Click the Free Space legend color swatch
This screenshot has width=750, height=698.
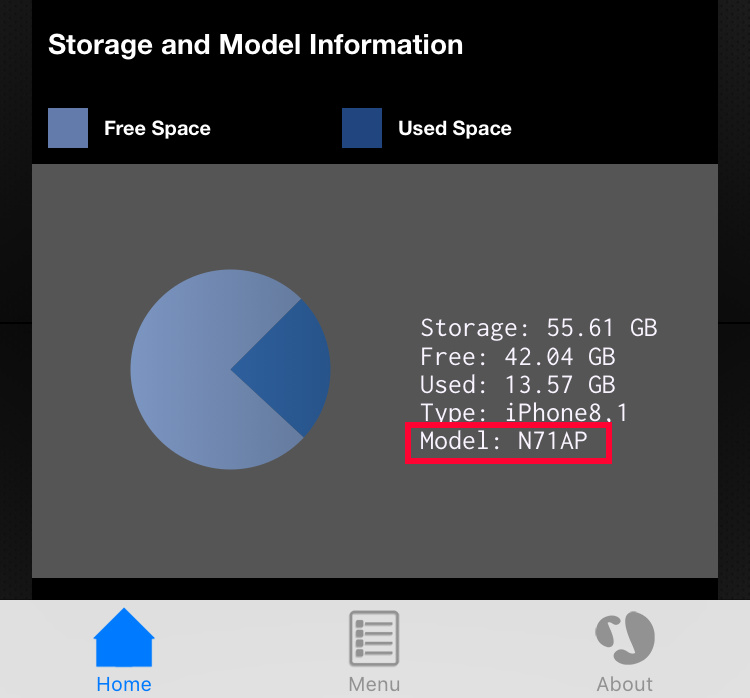pyautogui.click(x=68, y=128)
